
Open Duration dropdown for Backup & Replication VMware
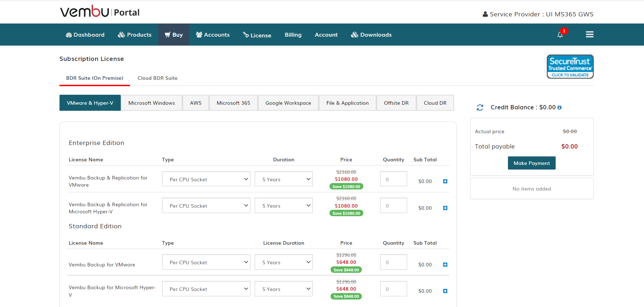click(284, 179)
